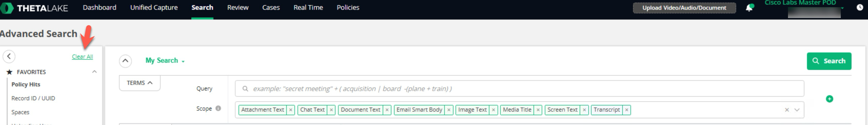Collapse the search panel with up chevron
The image size is (868, 125).
(x=125, y=61)
